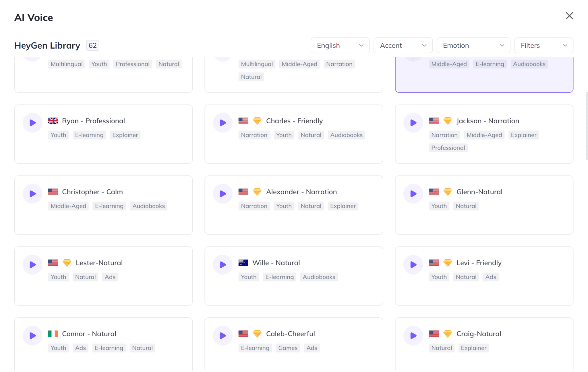Click the diamond badge on Caleb-Cheerful card
The width and height of the screenshot is (588, 372).
(257, 334)
